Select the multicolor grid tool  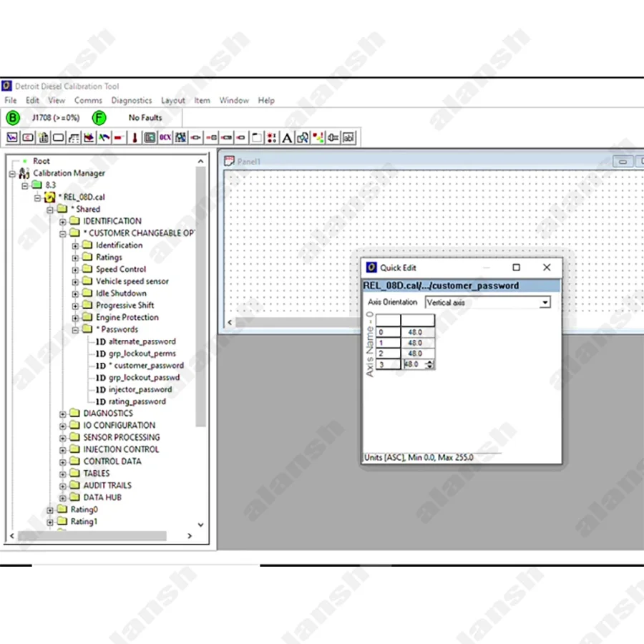(180, 137)
